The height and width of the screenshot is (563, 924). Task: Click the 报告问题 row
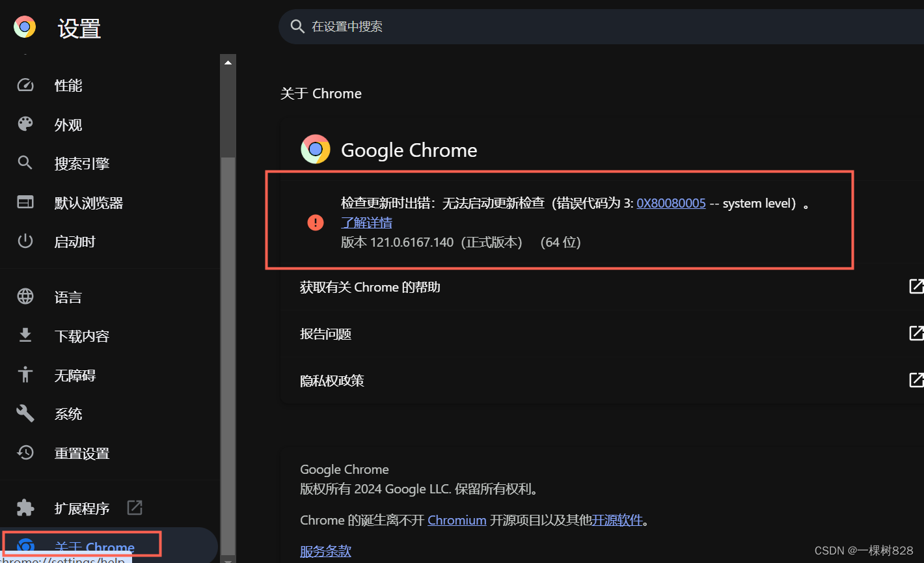602,333
